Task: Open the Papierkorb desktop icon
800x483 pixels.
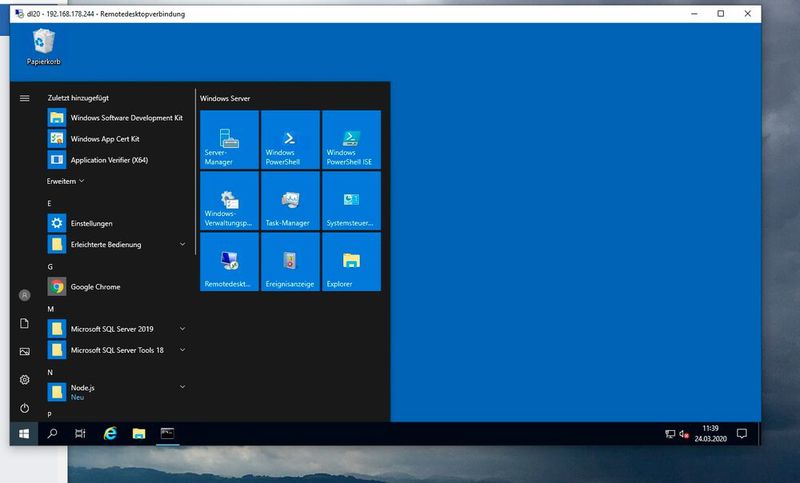Action: (x=43, y=47)
